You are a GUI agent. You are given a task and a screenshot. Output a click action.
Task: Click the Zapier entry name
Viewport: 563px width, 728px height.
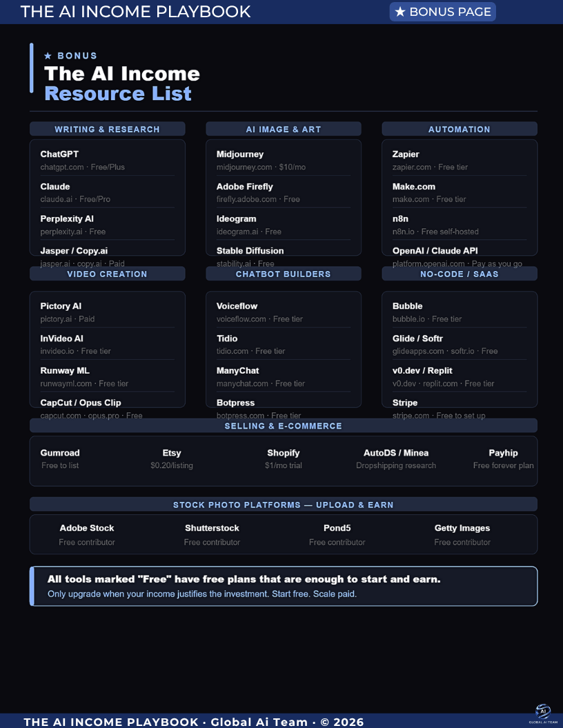pyautogui.click(x=406, y=154)
